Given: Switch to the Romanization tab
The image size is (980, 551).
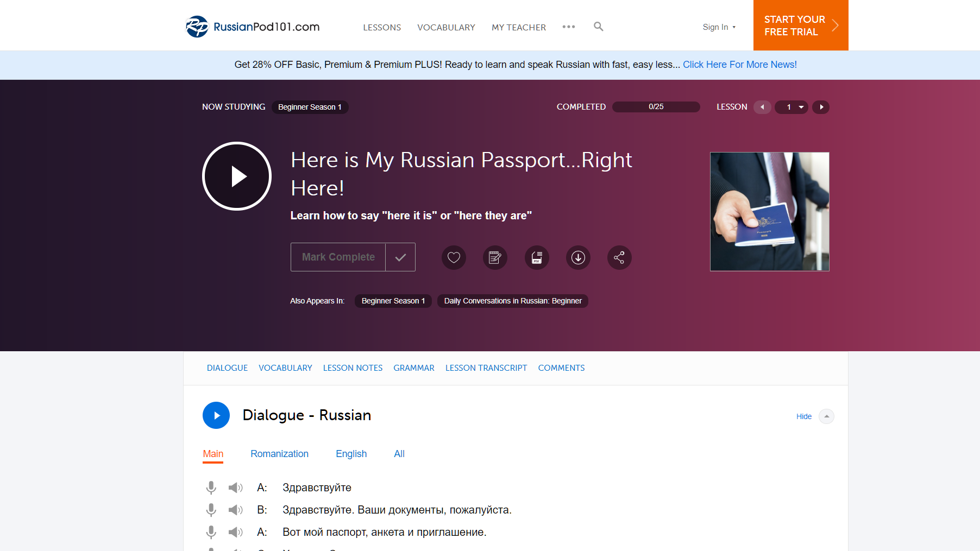Looking at the screenshot, I should pyautogui.click(x=279, y=454).
